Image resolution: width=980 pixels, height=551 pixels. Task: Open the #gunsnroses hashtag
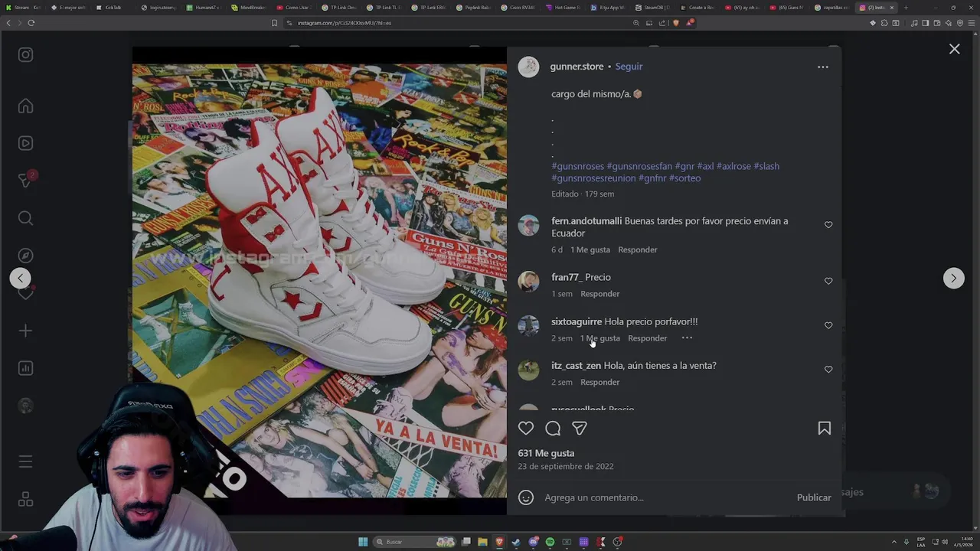(577, 166)
